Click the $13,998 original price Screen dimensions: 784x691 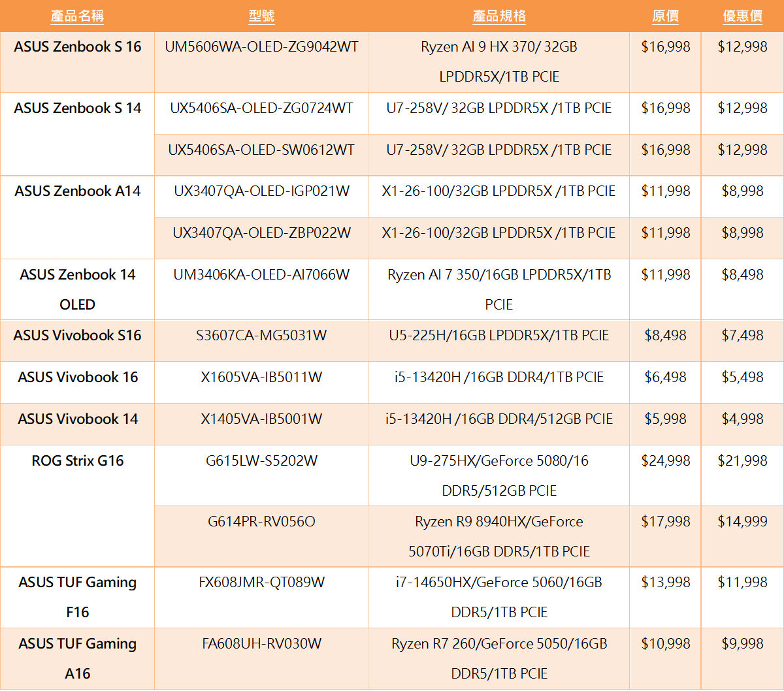click(665, 582)
